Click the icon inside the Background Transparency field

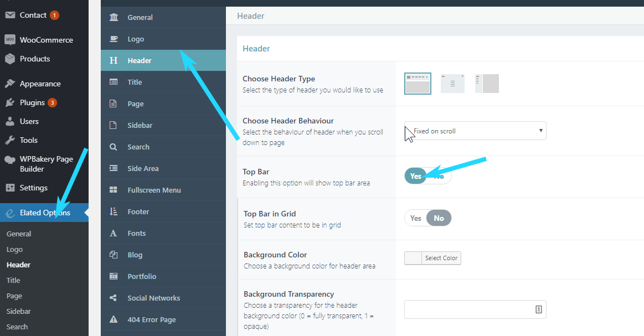[x=538, y=310]
